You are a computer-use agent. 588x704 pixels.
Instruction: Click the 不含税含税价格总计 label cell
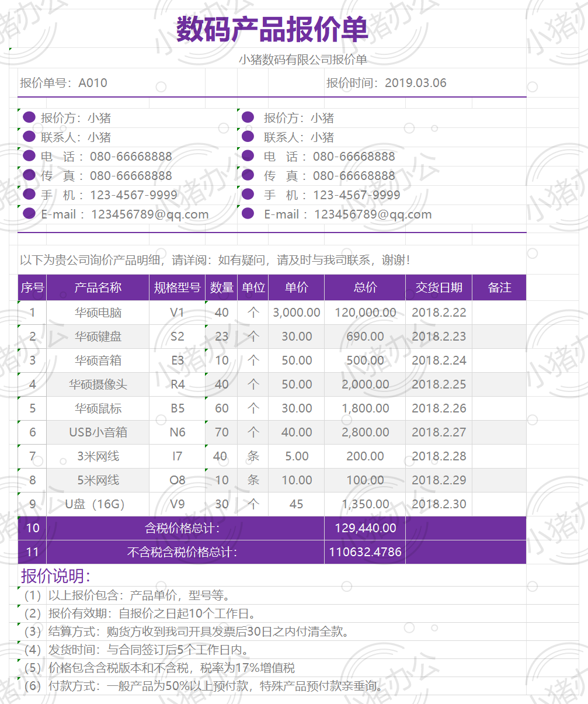(186, 552)
